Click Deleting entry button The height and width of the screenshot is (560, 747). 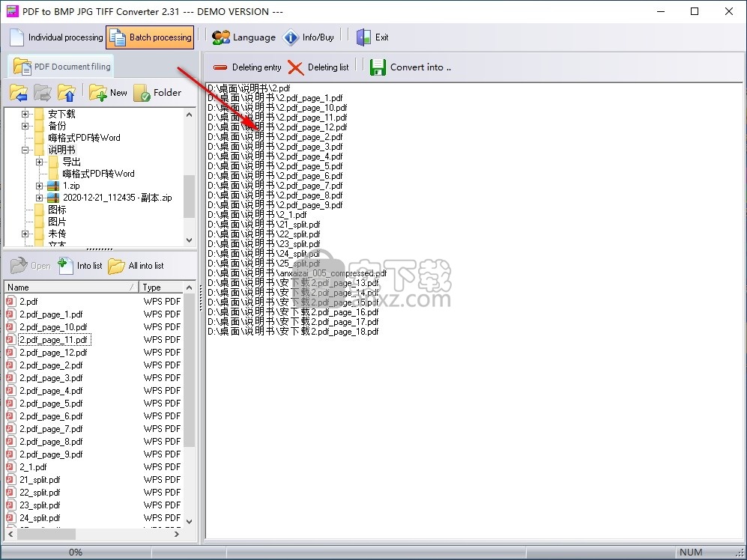pos(247,67)
